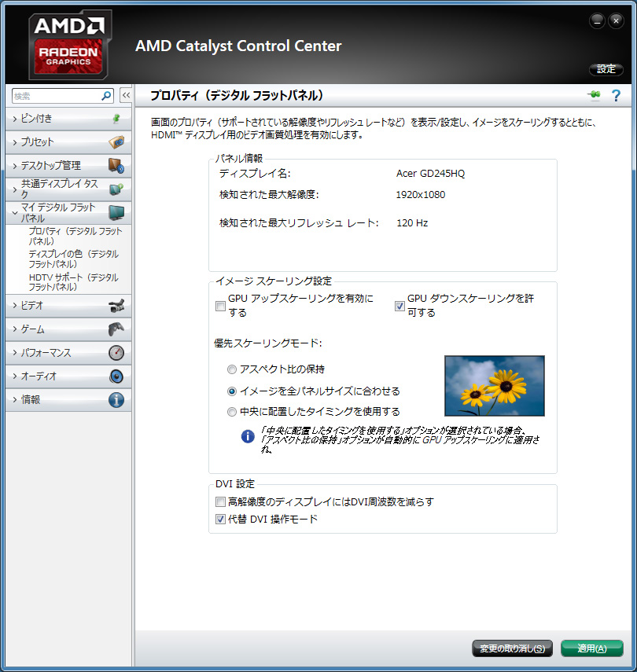The width and height of the screenshot is (637, 672).
Task: Click the パフォーマンス gauge icon
Action: 116,353
